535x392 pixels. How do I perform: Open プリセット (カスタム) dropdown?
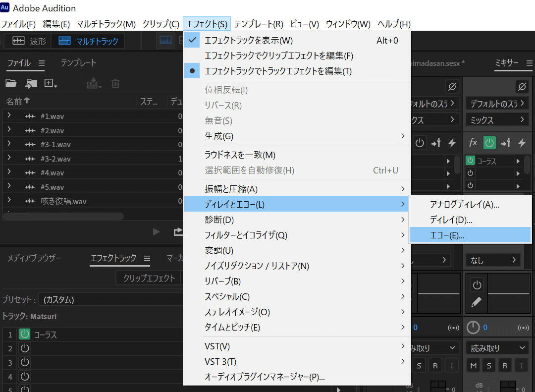(x=111, y=299)
